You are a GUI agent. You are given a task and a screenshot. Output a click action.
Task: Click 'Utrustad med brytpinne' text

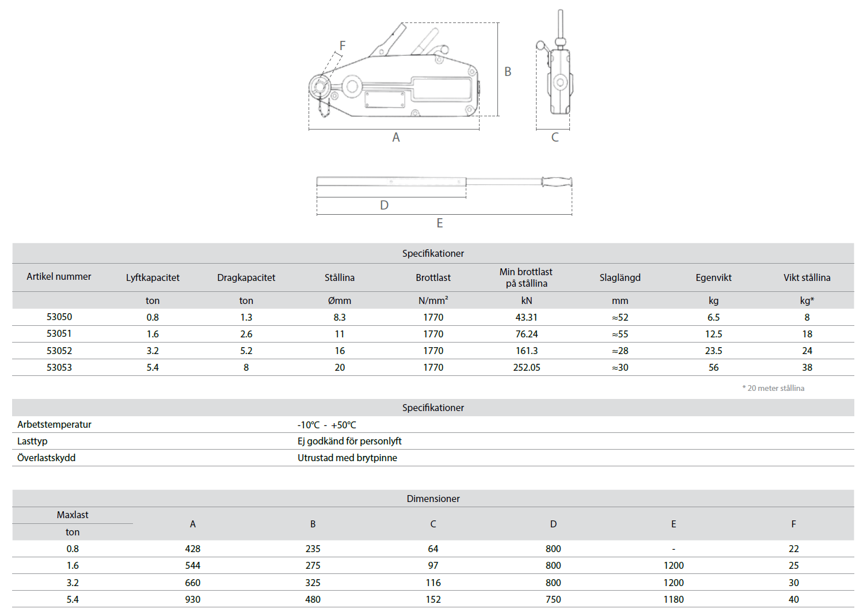pyautogui.click(x=347, y=458)
